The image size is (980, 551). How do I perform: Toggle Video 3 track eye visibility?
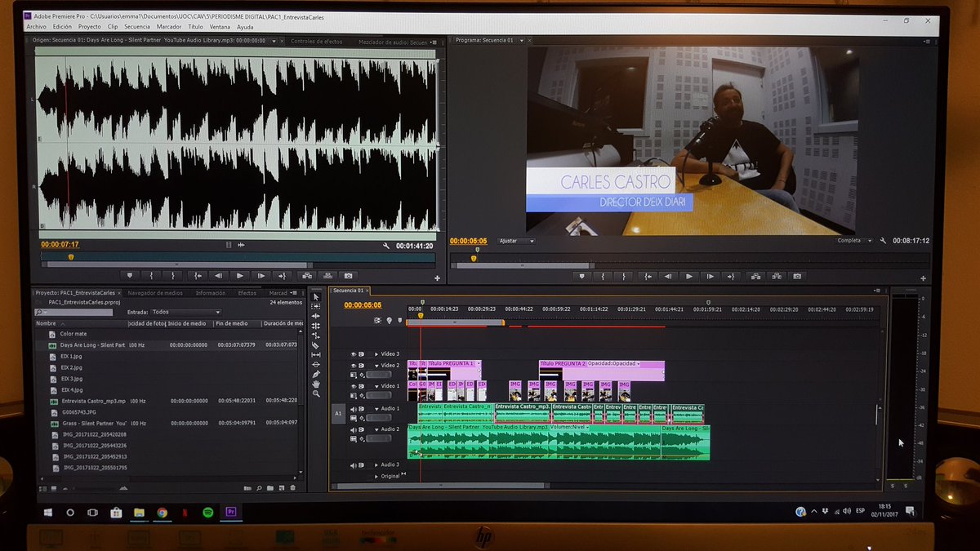click(x=354, y=354)
